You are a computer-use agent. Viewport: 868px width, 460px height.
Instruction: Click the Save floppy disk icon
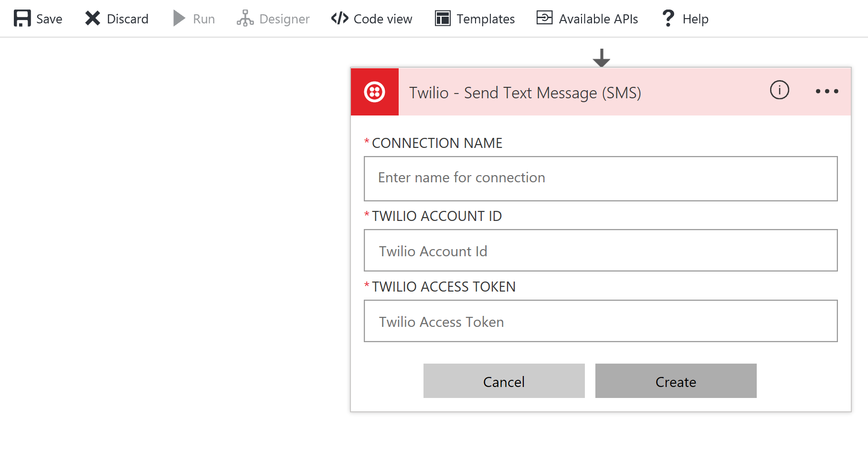pyautogui.click(x=22, y=19)
